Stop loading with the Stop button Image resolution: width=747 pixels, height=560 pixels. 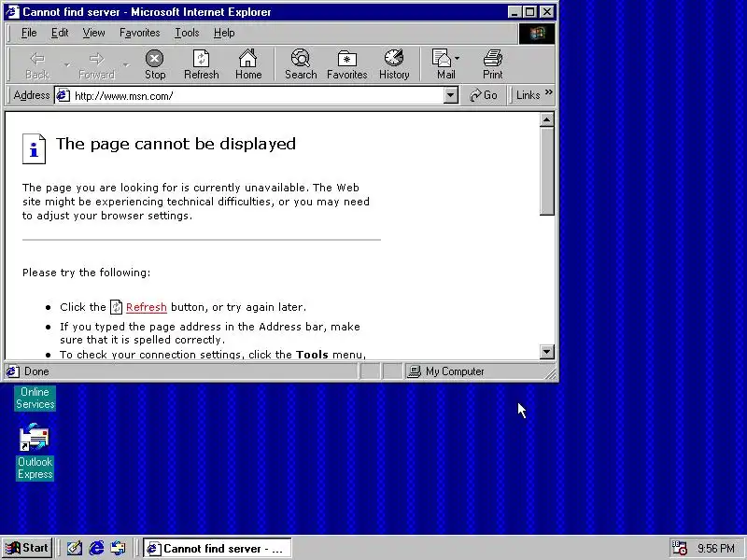[x=155, y=64]
